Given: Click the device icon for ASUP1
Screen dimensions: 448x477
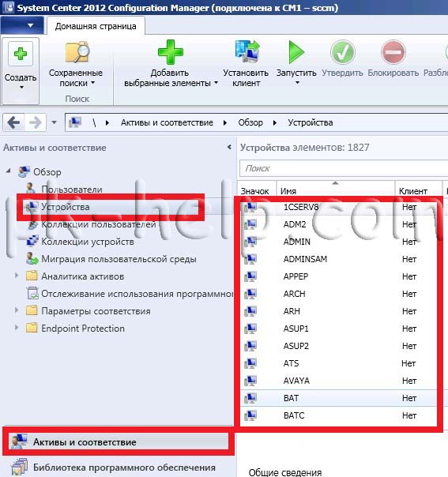Looking at the screenshot, I should click(250, 329).
